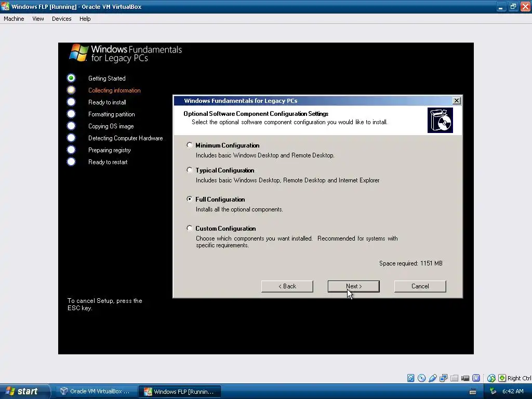The width and height of the screenshot is (532, 399).
Task: Open the View menu
Action: (38, 19)
